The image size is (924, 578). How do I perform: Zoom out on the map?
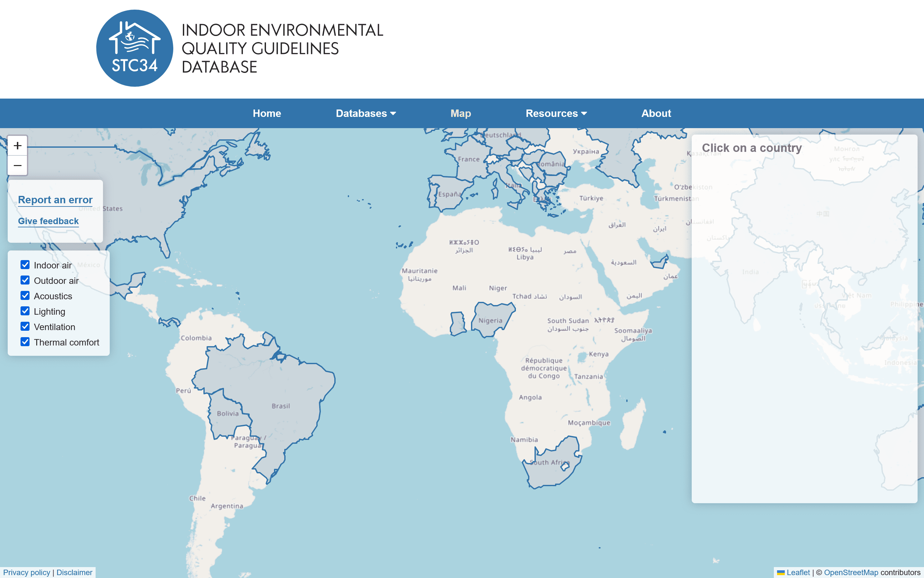(18, 165)
